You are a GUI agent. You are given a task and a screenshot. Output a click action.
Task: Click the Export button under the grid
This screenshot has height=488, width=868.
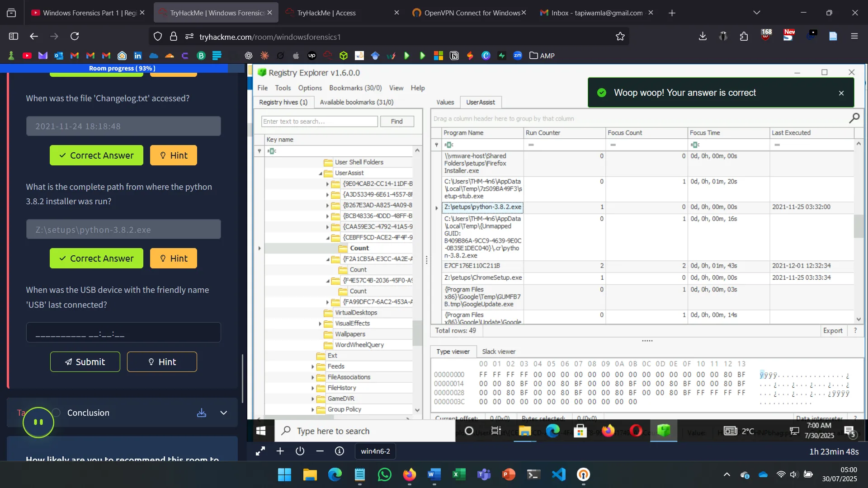pyautogui.click(x=832, y=331)
